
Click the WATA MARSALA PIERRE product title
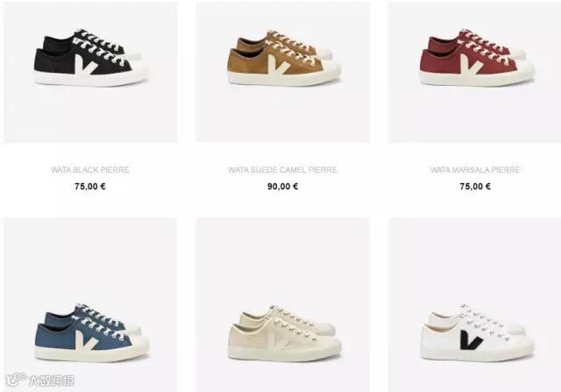click(475, 169)
